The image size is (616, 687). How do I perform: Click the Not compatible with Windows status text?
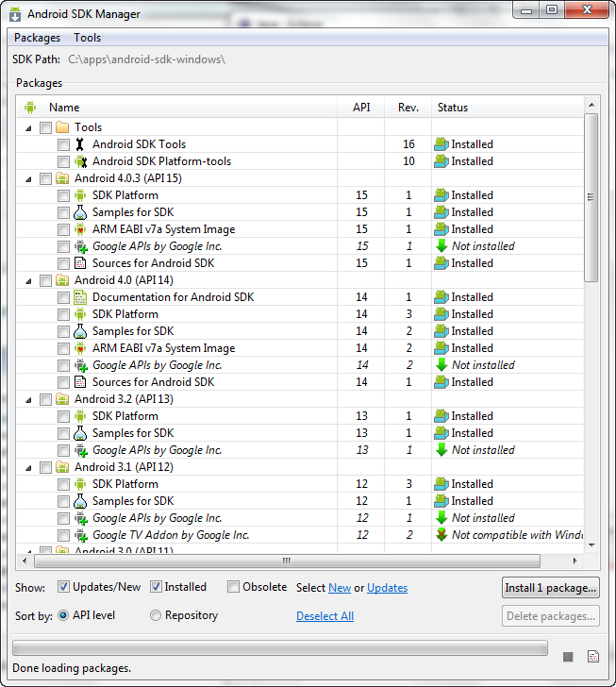[518, 535]
